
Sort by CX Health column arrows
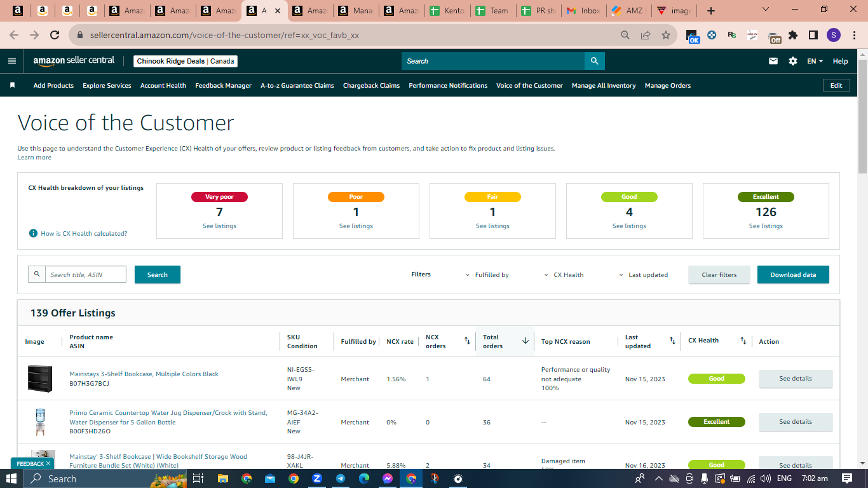pos(743,341)
